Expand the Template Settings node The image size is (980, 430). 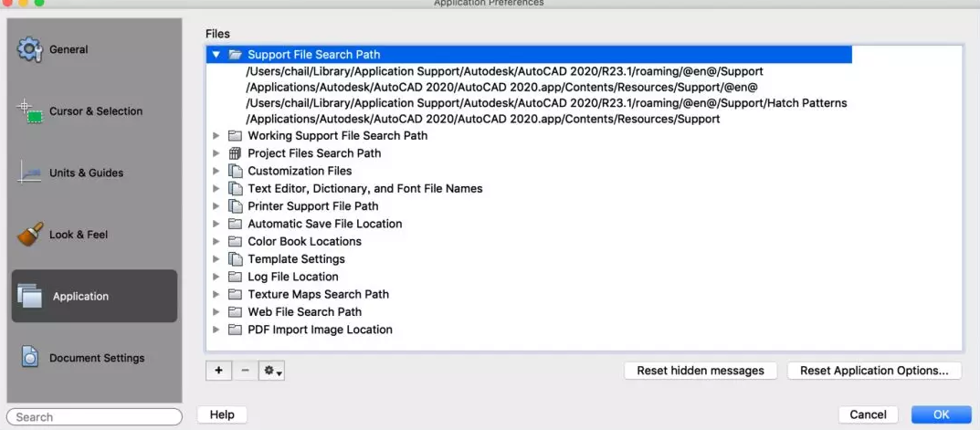tap(216, 259)
